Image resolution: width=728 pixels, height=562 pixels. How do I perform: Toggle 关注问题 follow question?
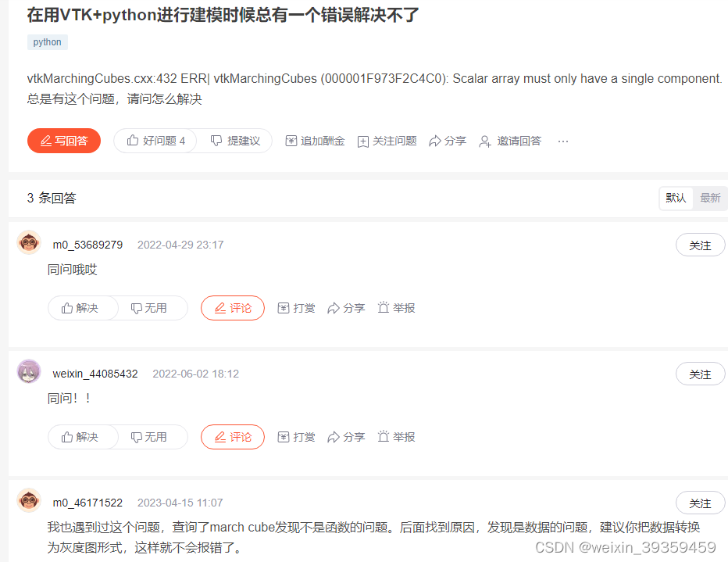(x=387, y=141)
